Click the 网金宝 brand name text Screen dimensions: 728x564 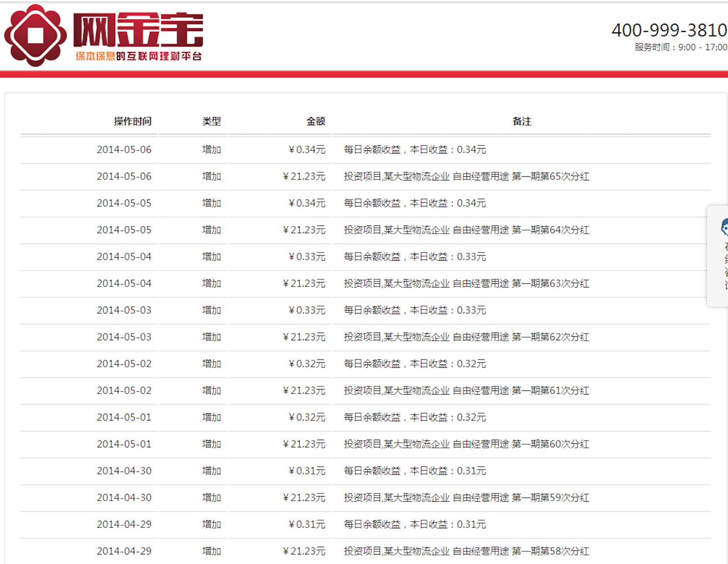point(138,30)
